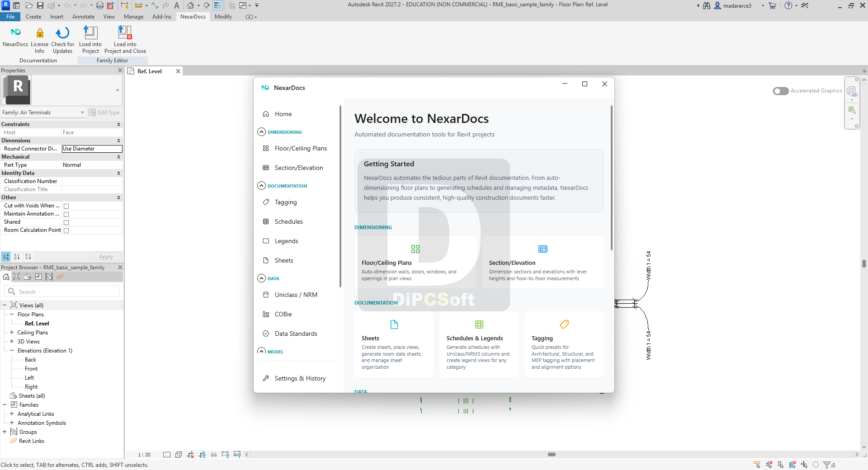Screen dimensions: 868x470
Task: Collapse the DOCUMENTATION section in sidebar
Action: (261, 186)
